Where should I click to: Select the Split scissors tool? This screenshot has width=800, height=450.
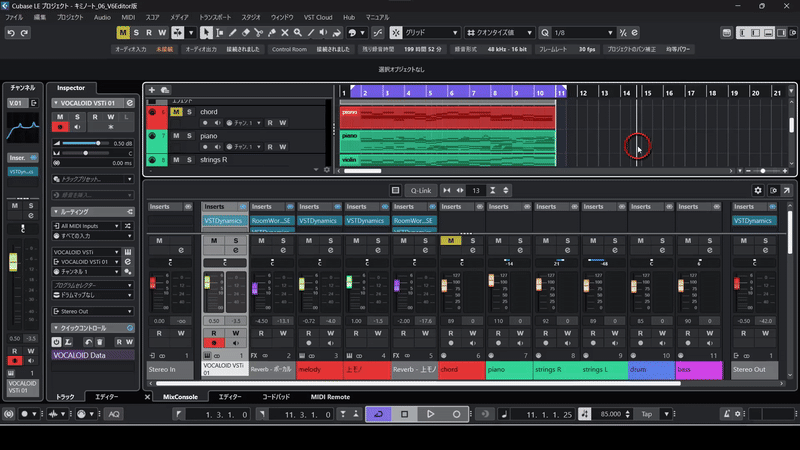coord(259,33)
